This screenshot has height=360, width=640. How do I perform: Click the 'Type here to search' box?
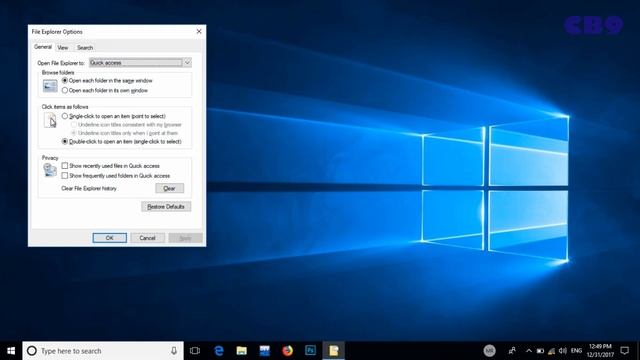pos(103,351)
